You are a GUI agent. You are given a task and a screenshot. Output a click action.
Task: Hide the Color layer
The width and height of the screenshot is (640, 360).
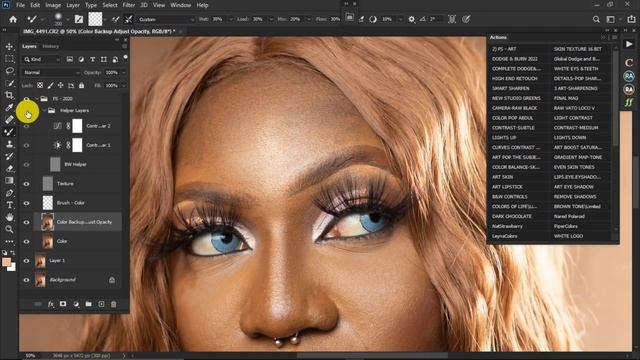pyautogui.click(x=27, y=242)
